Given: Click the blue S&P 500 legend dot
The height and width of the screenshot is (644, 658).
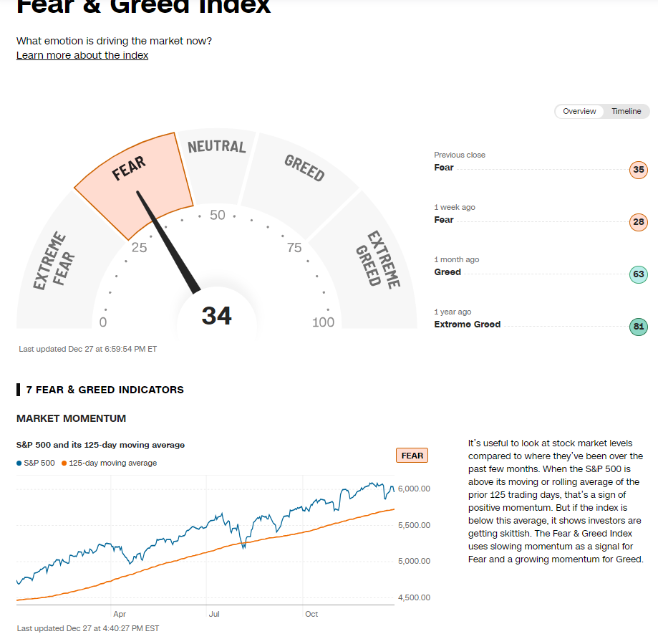Looking at the screenshot, I should tap(19, 463).
